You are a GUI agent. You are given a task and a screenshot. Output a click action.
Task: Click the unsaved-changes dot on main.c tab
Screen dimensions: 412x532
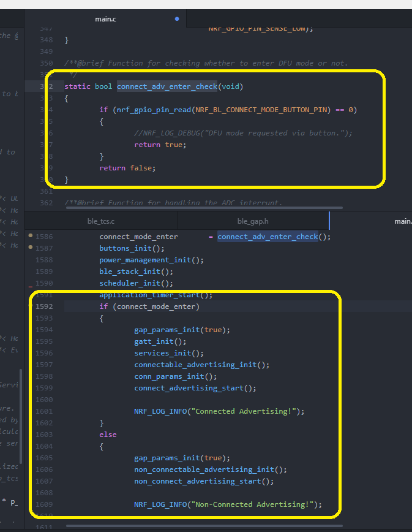click(177, 19)
